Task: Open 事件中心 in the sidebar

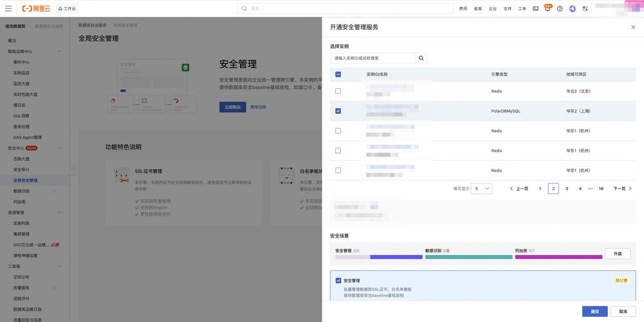Action: (x=21, y=62)
